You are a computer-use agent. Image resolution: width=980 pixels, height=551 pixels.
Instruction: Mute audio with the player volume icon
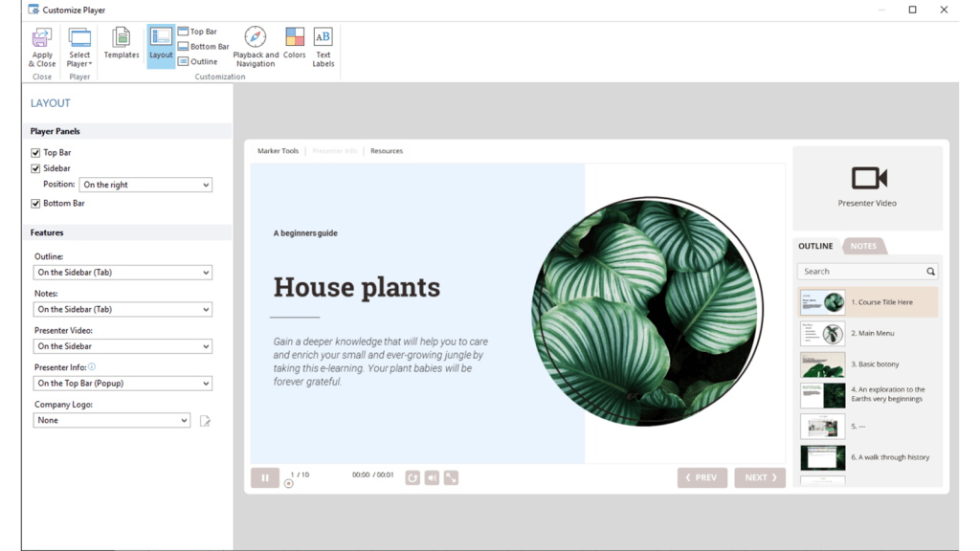point(432,477)
